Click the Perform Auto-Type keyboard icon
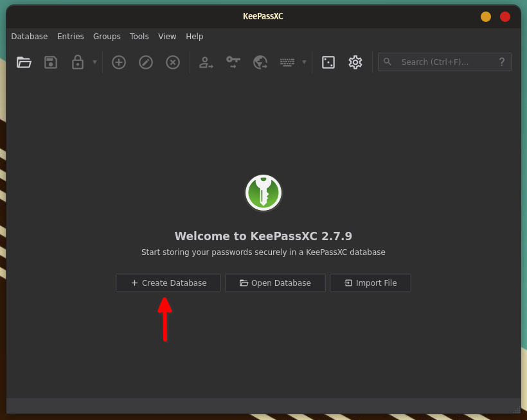The image size is (527, 420). click(x=287, y=62)
